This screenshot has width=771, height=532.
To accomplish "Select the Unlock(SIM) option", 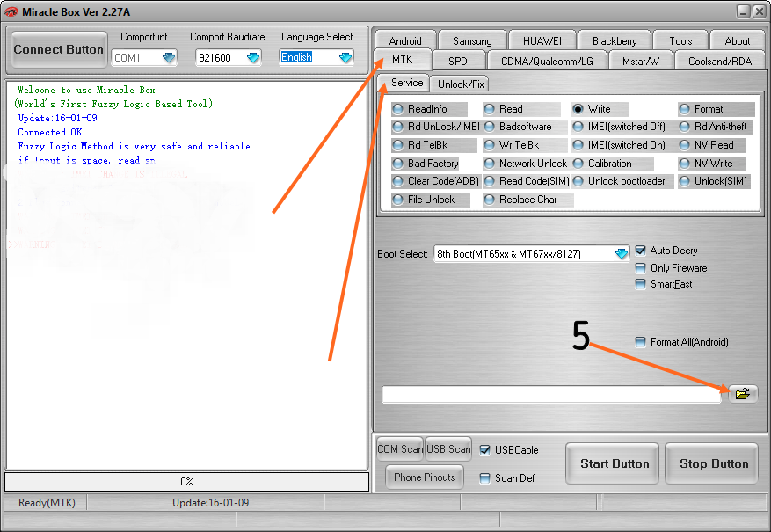I will coord(714,181).
